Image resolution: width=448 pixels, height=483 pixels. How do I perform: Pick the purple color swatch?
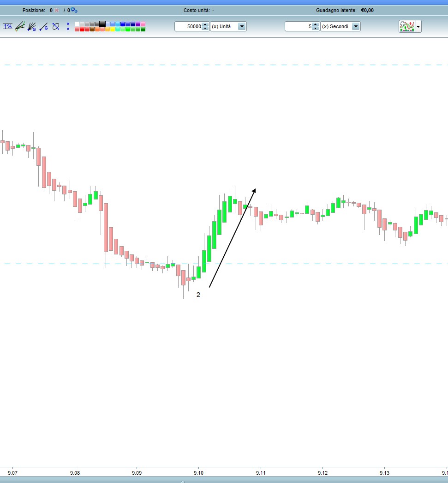[x=138, y=24]
